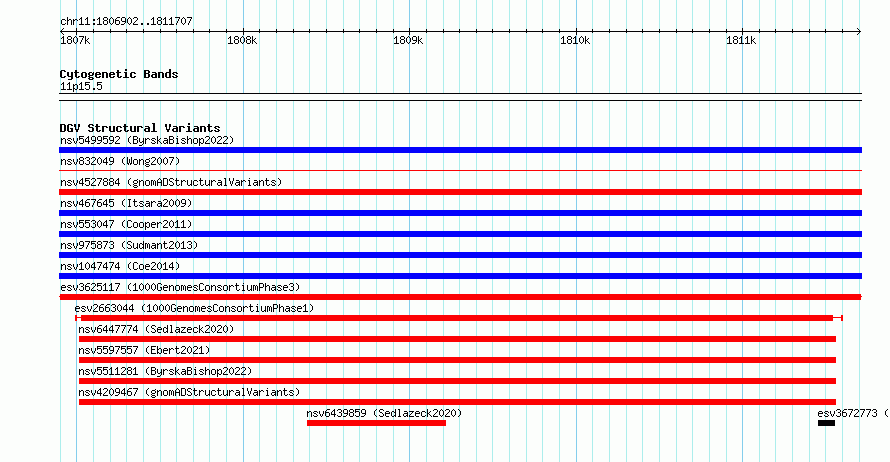
Task: Click the short red bar of nsv6439859
Action: coord(376,423)
